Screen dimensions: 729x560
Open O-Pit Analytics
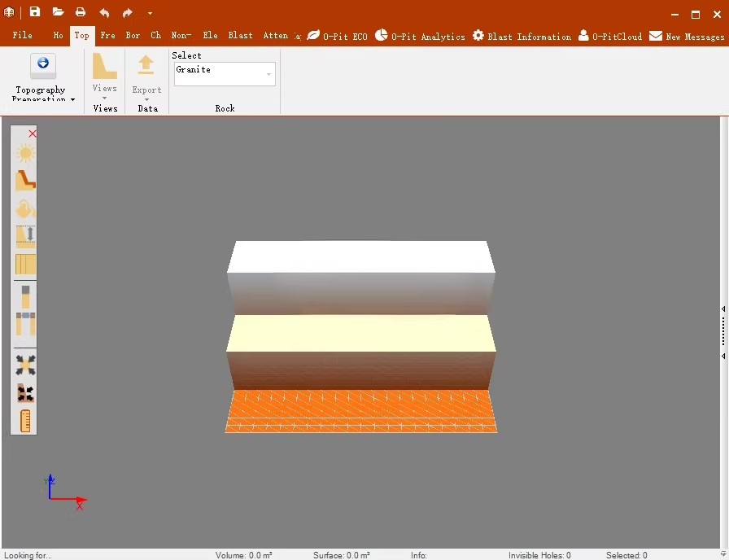click(x=420, y=36)
